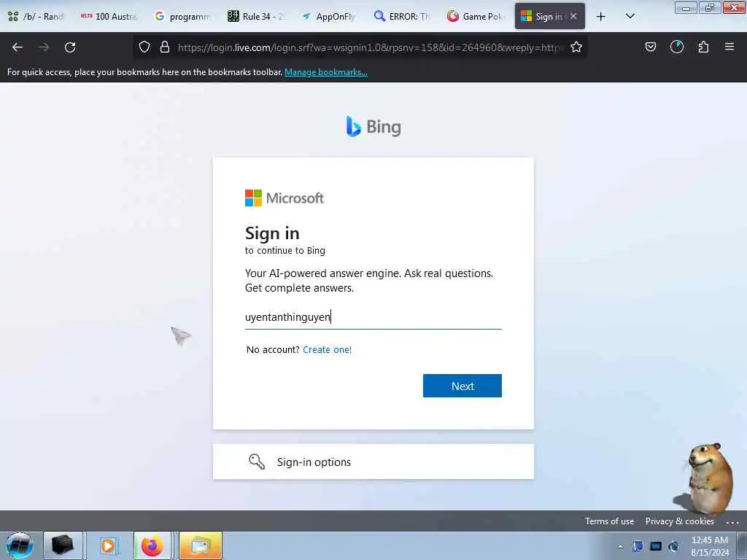Click the forward navigation arrow
This screenshot has width=747, height=560.
pyautogui.click(x=44, y=47)
